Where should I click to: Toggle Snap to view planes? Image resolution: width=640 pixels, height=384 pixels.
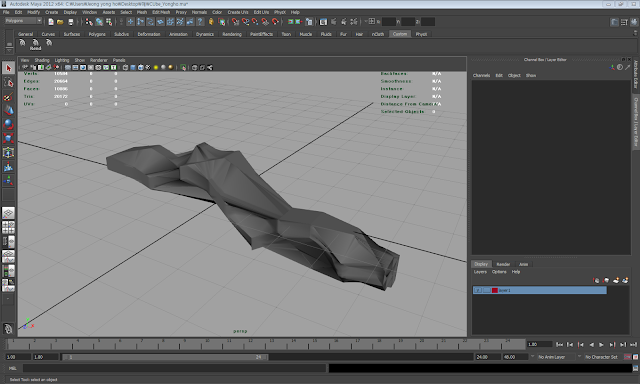[x=265, y=22]
